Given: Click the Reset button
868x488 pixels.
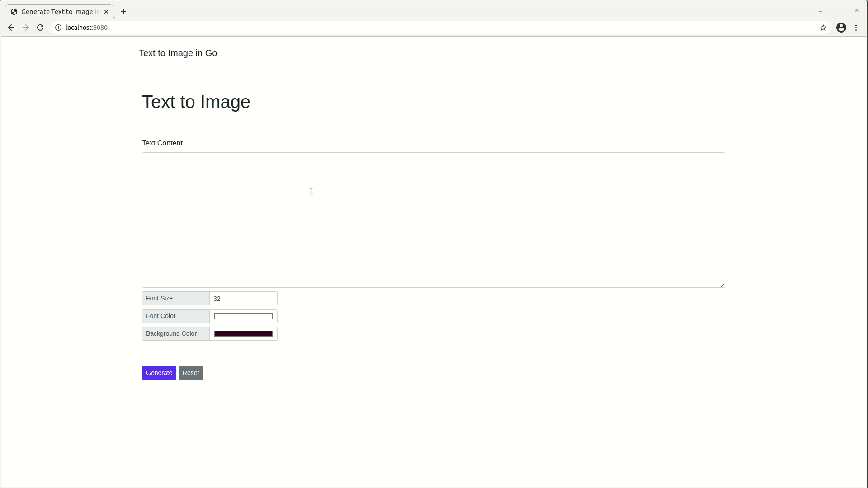Looking at the screenshot, I should pos(191,372).
